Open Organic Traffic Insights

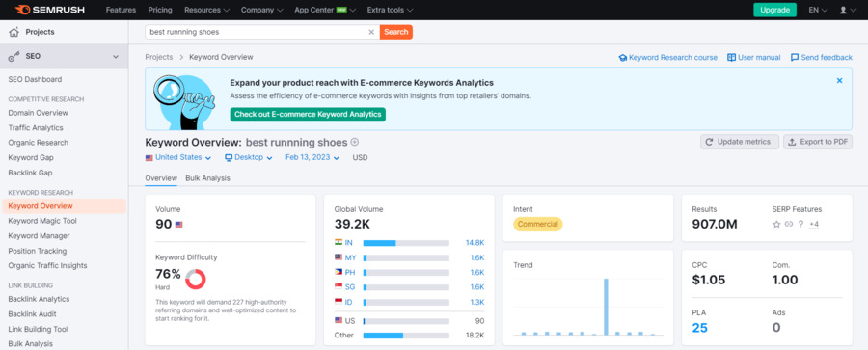(47, 266)
